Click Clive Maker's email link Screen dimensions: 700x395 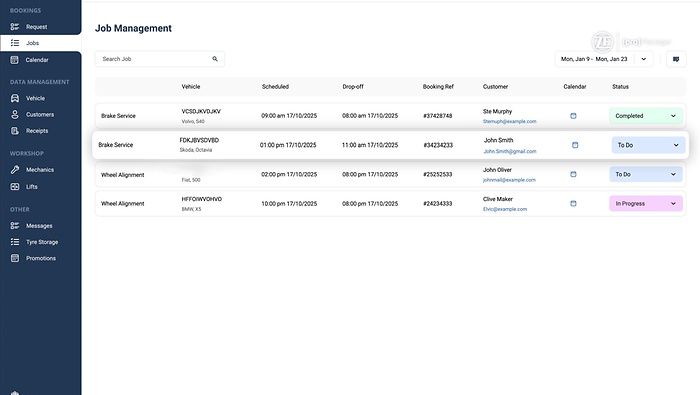click(504, 209)
